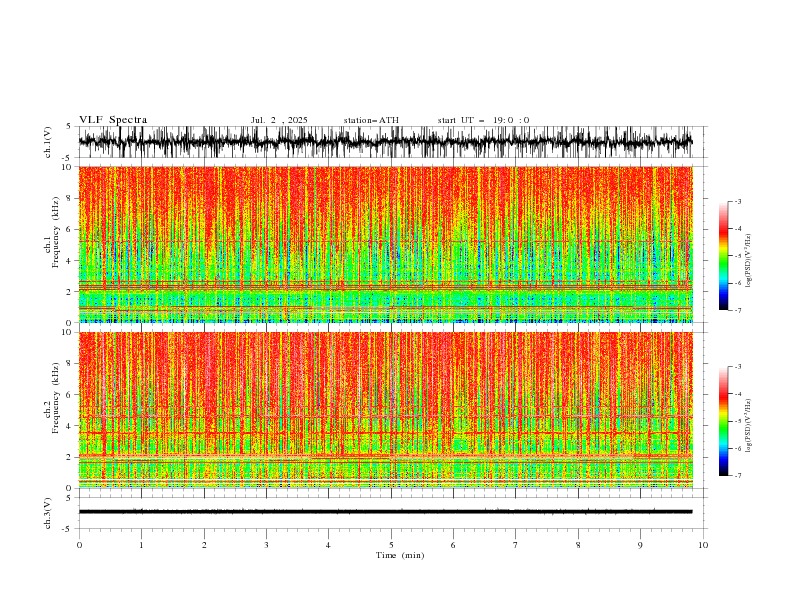This screenshot has height=612, width=792.
Task: Click the ch.1 colorbar log(PSD) label
Action: coord(749,261)
